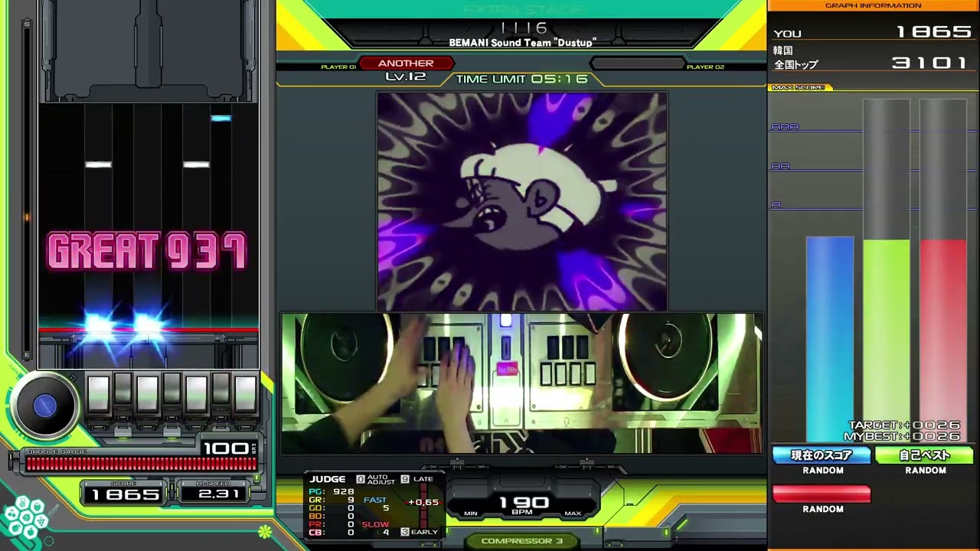The height and width of the screenshot is (551, 980).
Task: Click the auto adjust '0' box
Action: tap(361, 480)
